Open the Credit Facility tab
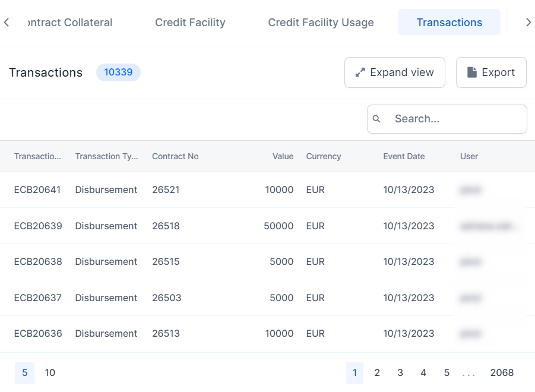 point(190,23)
